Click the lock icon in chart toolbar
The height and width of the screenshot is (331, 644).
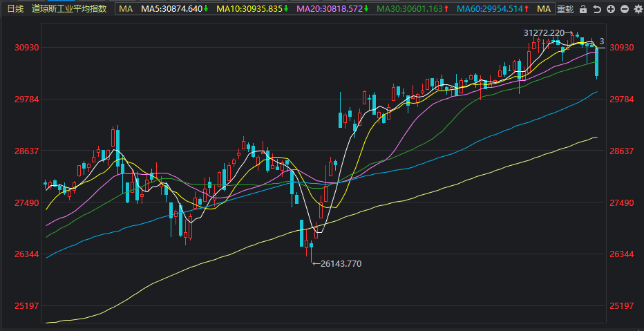click(x=583, y=9)
